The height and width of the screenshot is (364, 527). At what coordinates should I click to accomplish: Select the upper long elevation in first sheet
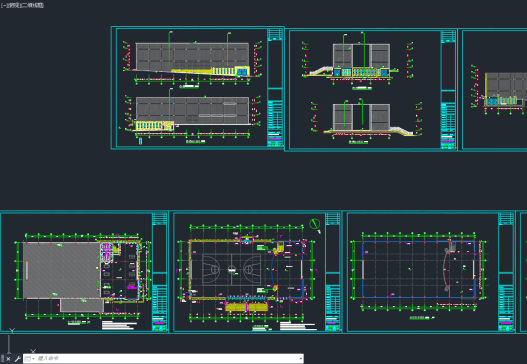pyautogui.click(x=192, y=60)
